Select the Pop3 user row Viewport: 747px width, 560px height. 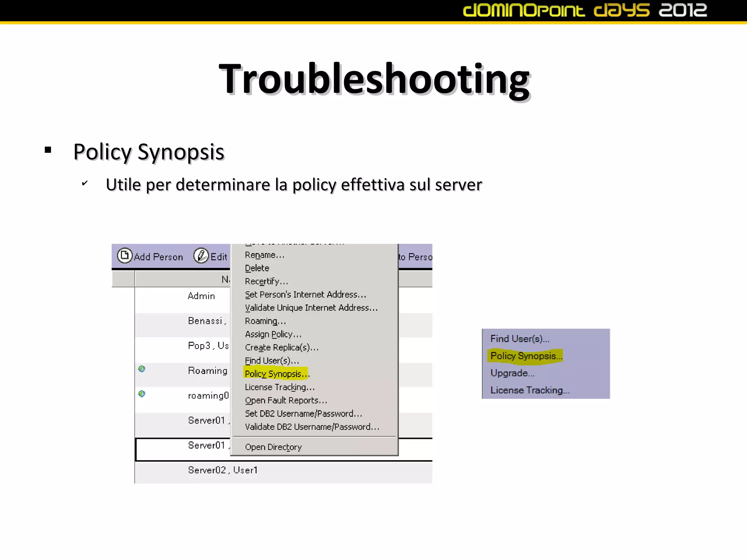[x=182, y=350]
